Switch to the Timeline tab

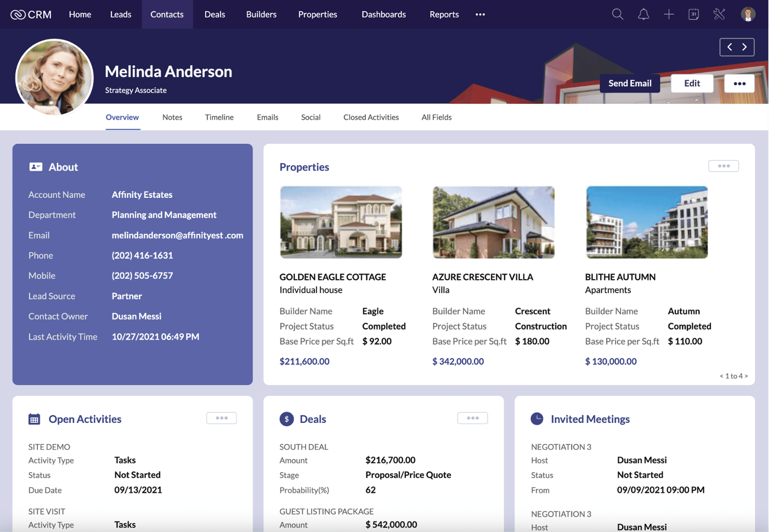tap(219, 117)
